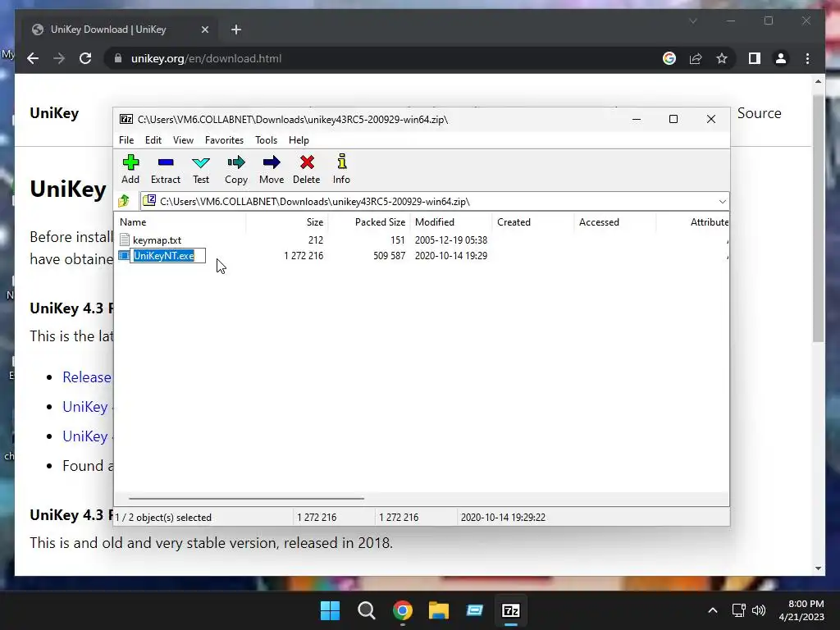Click the 7-Zip taskbar icon

tap(510, 610)
